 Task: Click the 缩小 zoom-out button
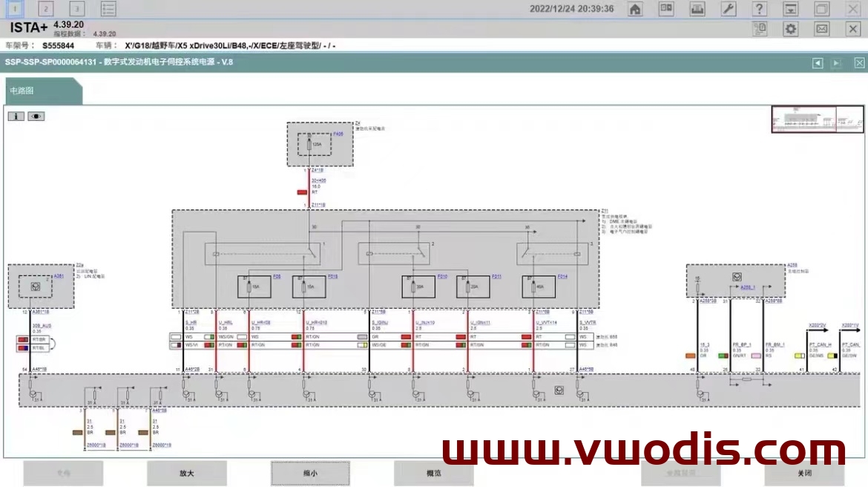click(309, 473)
